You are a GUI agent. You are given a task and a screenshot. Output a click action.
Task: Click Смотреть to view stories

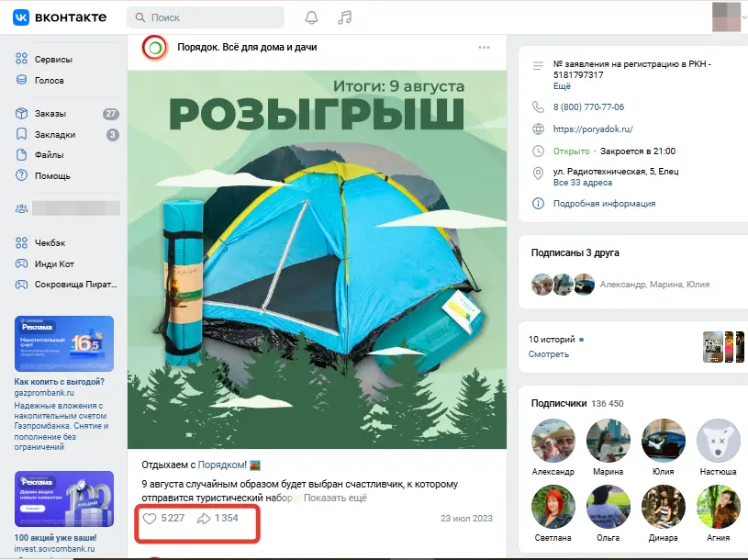[x=548, y=354]
